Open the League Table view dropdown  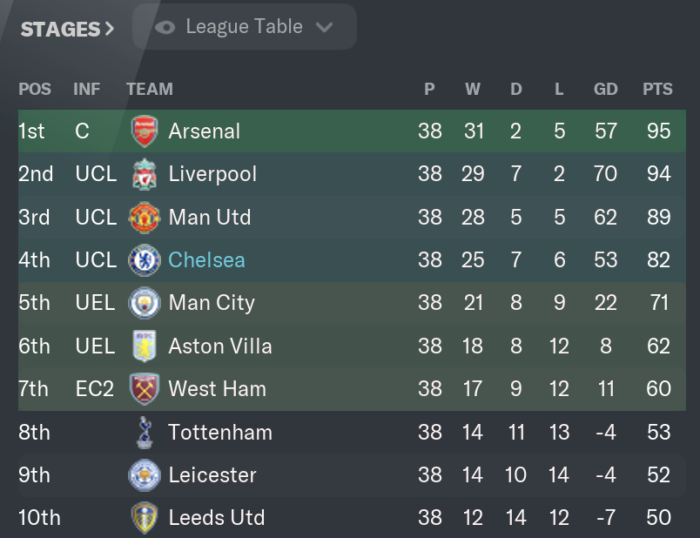click(x=244, y=27)
